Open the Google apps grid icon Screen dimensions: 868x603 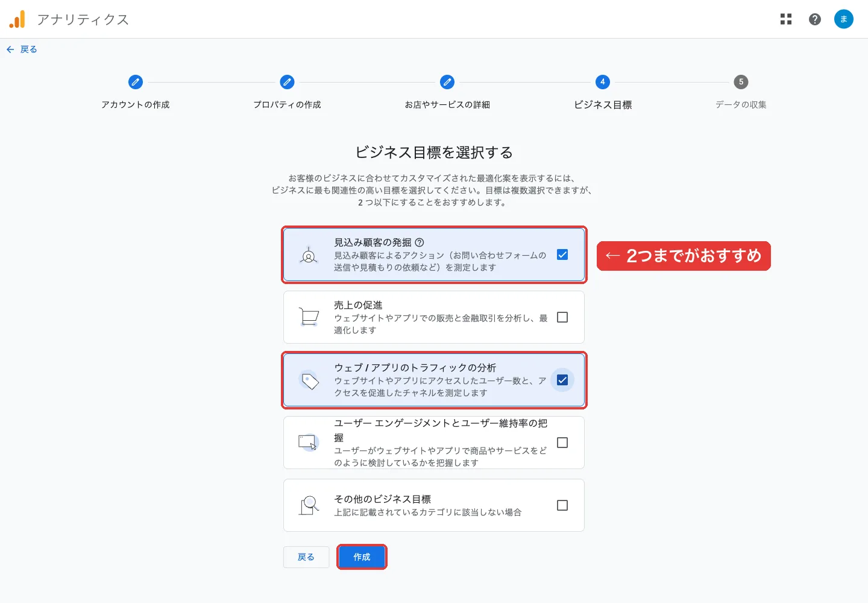(x=786, y=19)
